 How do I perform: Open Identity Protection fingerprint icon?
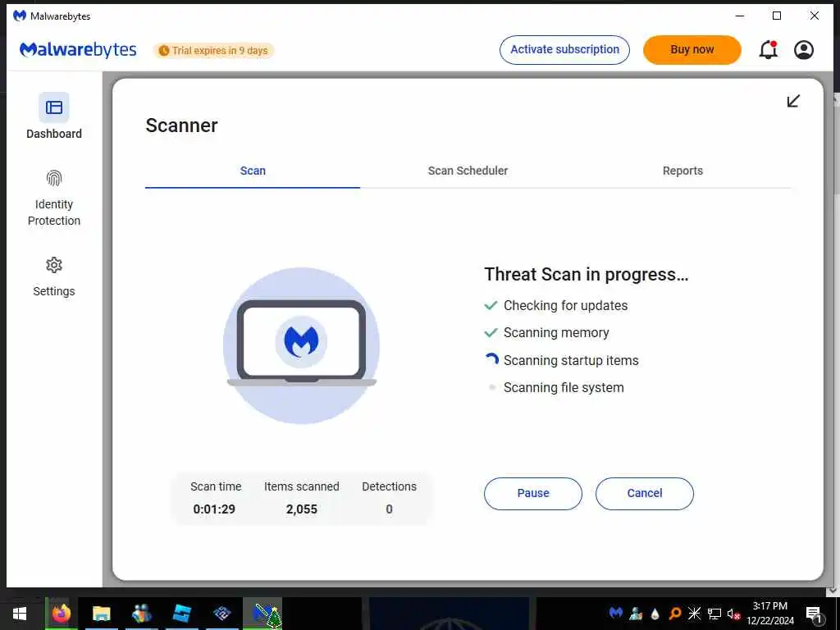click(x=54, y=178)
